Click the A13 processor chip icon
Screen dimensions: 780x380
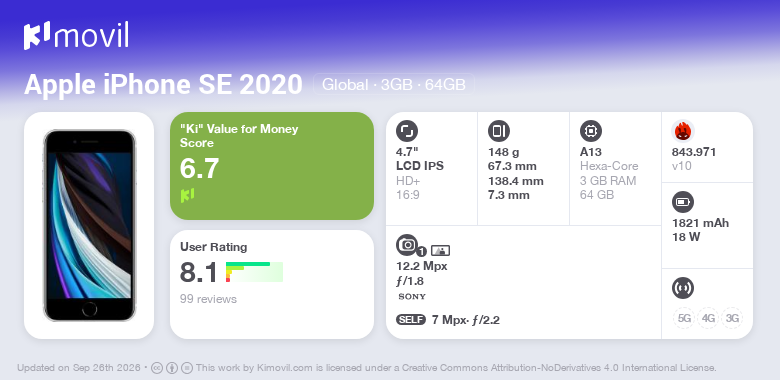[x=591, y=131]
